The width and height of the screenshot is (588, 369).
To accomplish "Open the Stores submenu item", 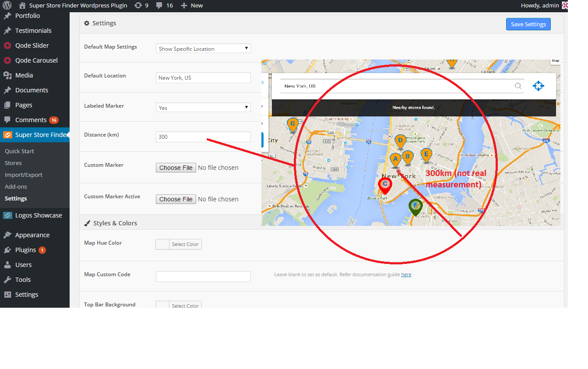I will [13, 163].
